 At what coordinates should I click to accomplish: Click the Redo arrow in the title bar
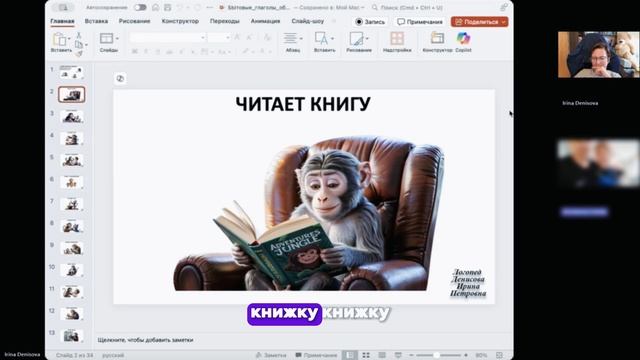coord(198,7)
